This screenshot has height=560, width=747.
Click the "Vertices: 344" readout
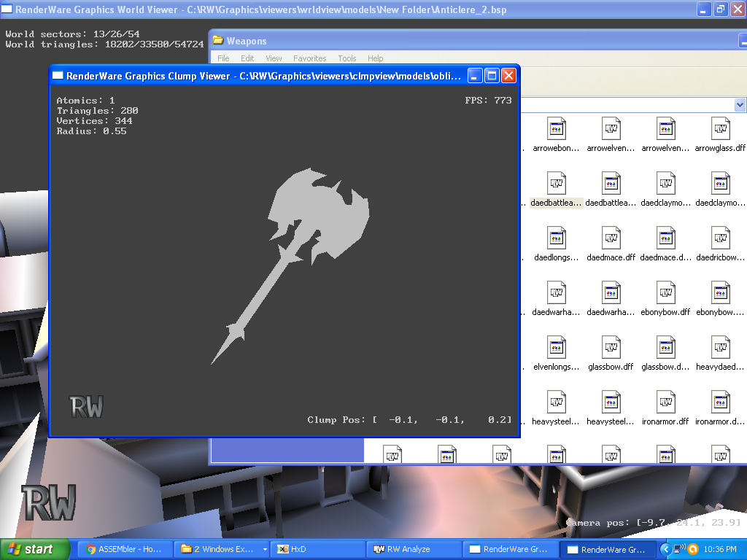(94, 121)
